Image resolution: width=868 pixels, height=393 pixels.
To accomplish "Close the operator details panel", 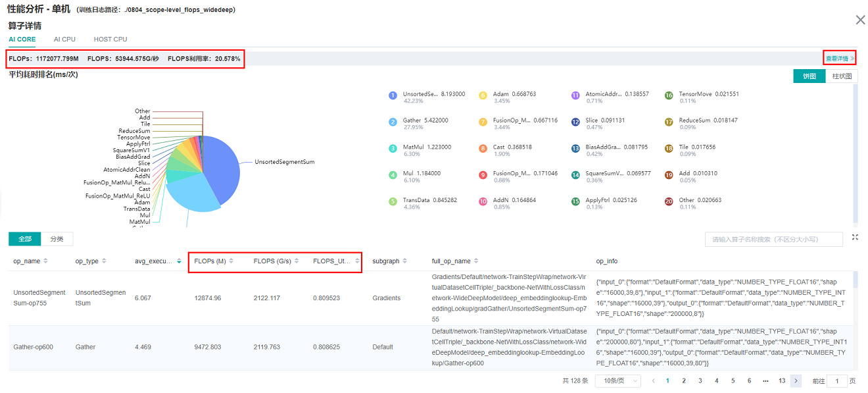I will [860, 20].
